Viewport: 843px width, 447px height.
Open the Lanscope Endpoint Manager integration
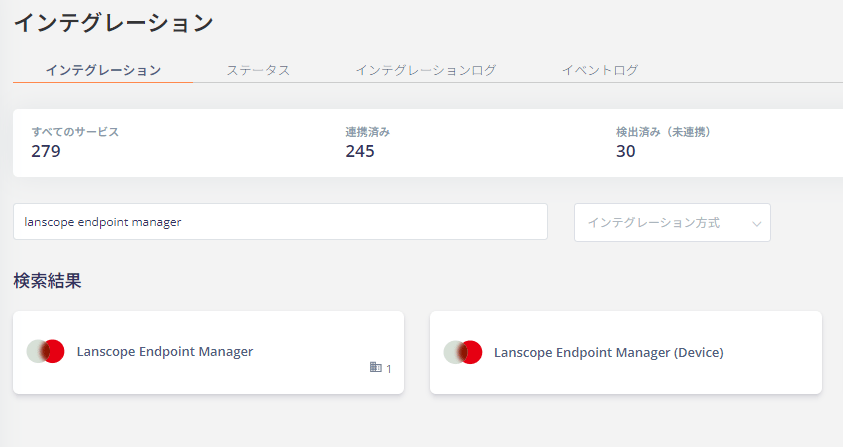point(209,352)
